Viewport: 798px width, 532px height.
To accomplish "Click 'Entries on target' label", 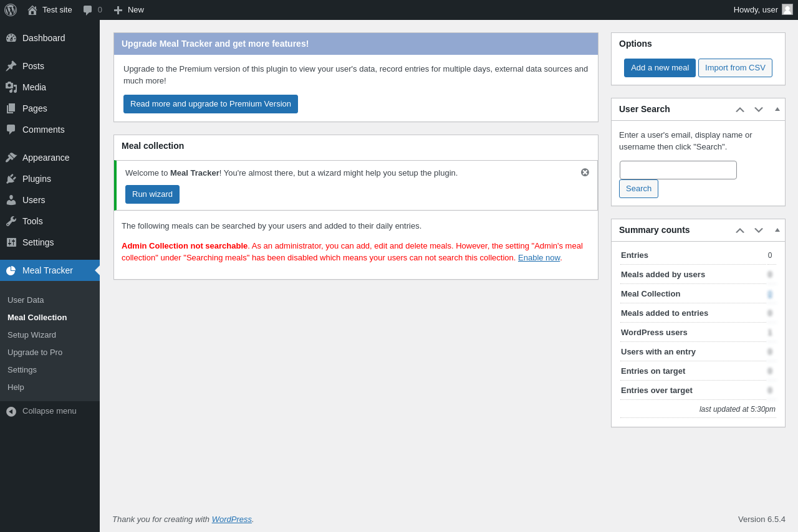I will point(653,371).
